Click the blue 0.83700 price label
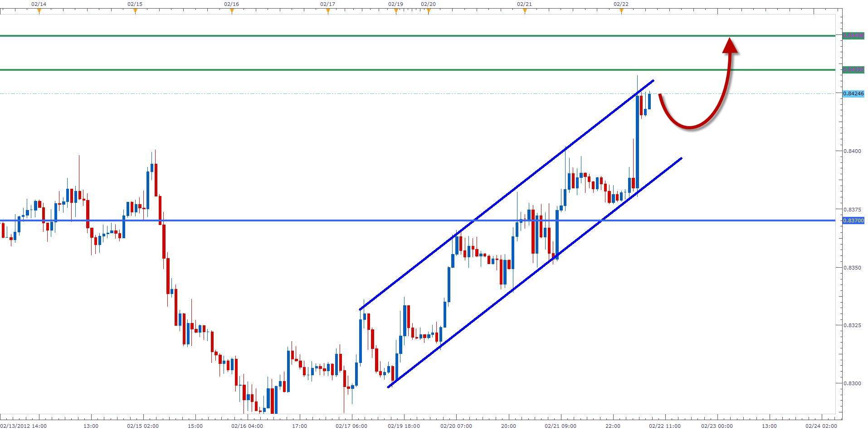 click(x=853, y=220)
